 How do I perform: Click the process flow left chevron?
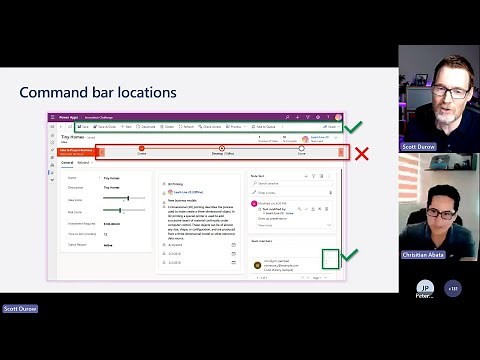pyautogui.click(x=102, y=152)
